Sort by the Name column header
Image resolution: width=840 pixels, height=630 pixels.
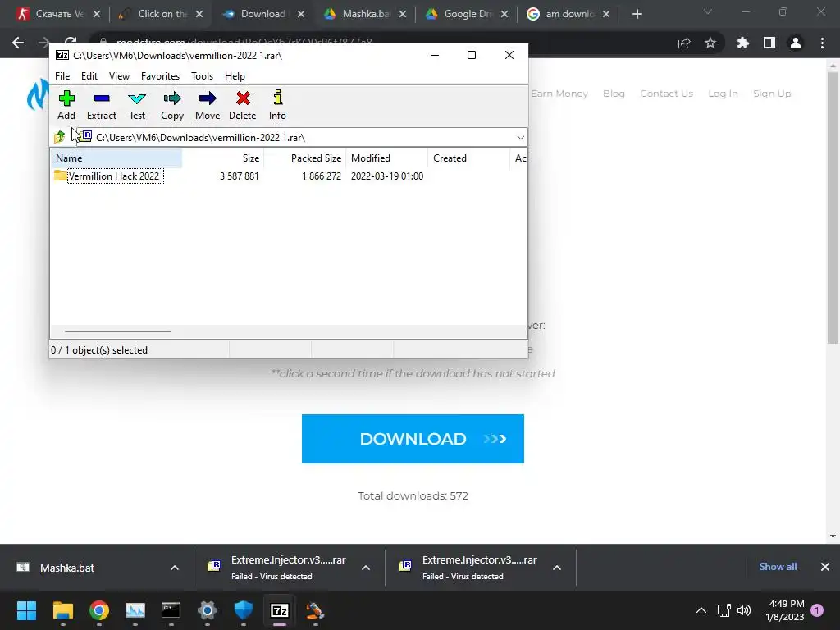coord(116,158)
